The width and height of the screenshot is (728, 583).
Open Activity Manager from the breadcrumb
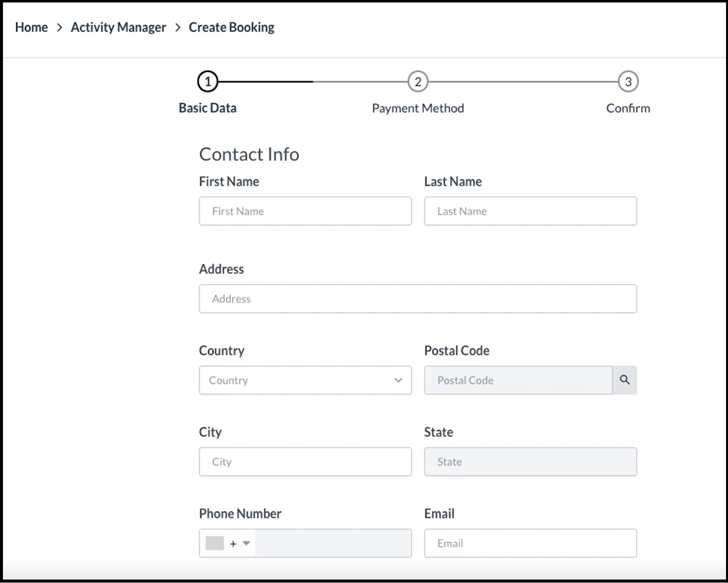tap(118, 28)
